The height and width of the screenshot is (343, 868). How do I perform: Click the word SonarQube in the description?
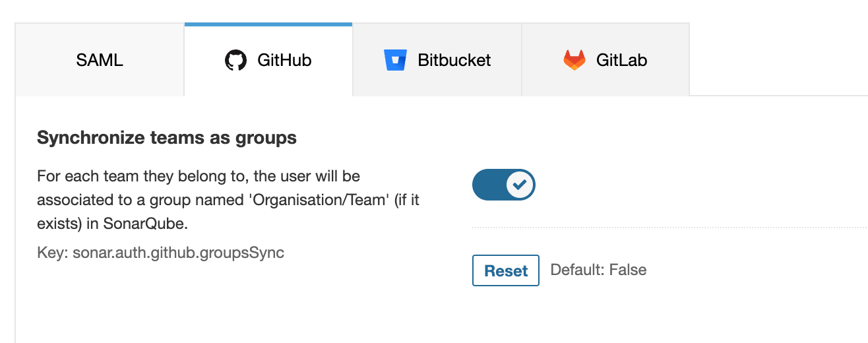[145, 224]
